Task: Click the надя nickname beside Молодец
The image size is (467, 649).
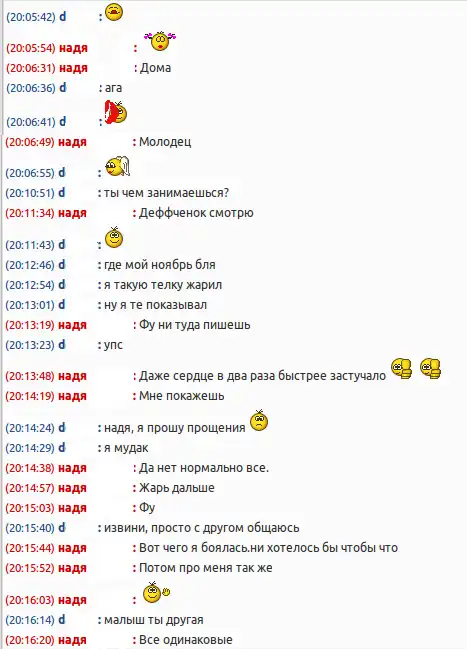Action: click(x=72, y=142)
